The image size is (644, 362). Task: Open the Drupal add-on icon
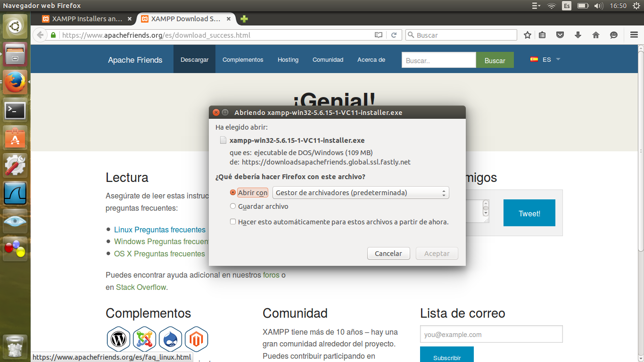coord(170,338)
